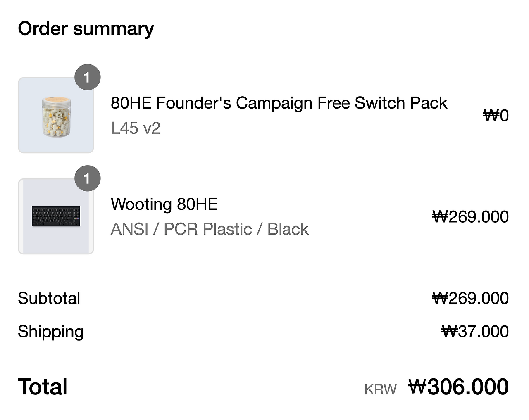Click the Total label
The width and height of the screenshot is (529, 420).
tap(43, 387)
